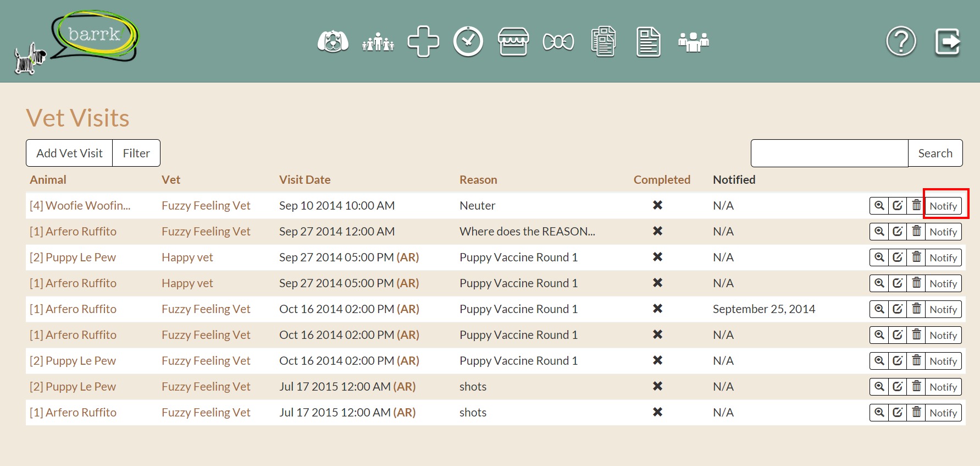Notify for Puppy Le Pew Sep 27 visit
Image resolution: width=980 pixels, height=466 pixels.
click(x=943, y=257)
